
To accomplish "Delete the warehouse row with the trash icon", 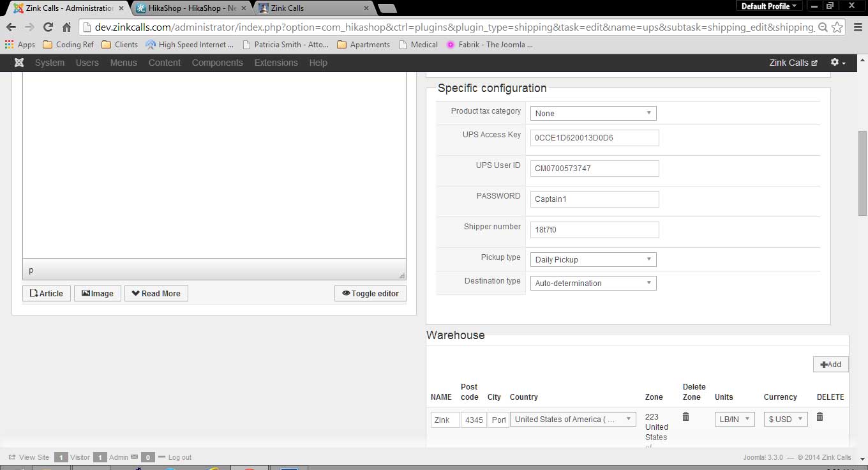I will (x=820, y=416).
